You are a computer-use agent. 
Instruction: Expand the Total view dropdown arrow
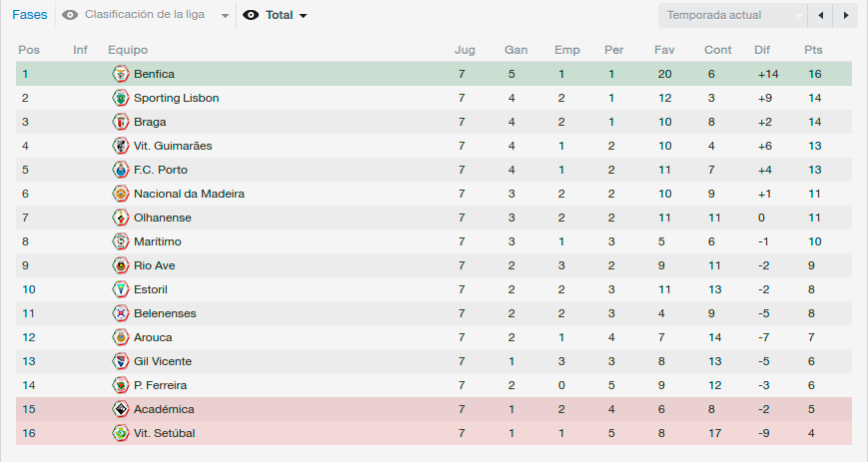click(x=303, y=16)
